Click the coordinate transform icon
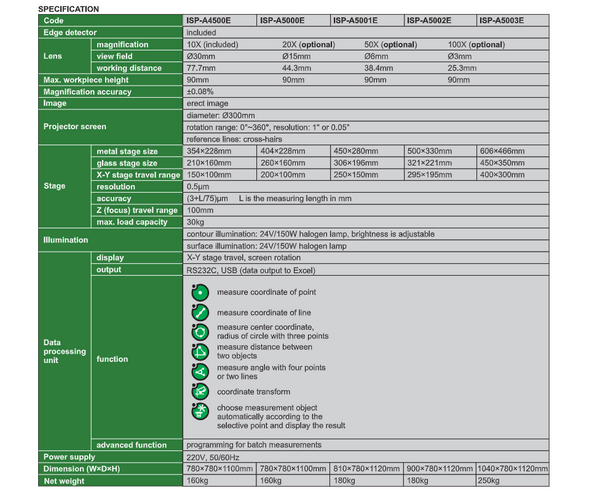The image size is (600, 491). (200, 391)
